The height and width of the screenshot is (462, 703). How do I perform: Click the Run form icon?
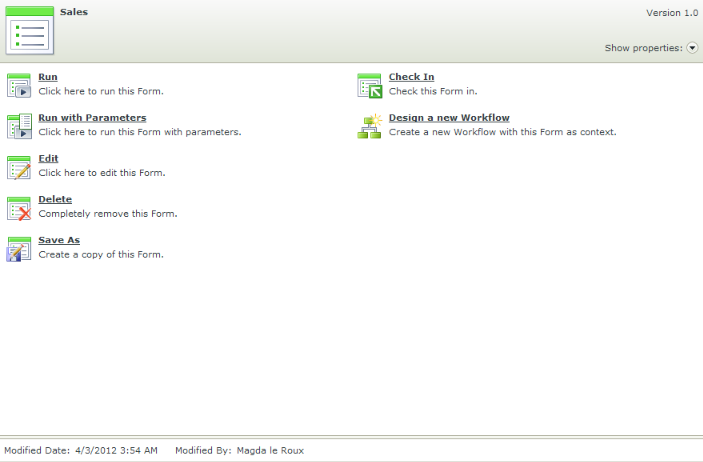19,85
